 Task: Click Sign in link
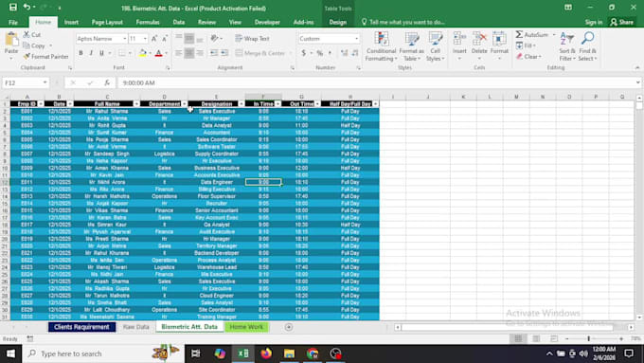click(594, 22)
